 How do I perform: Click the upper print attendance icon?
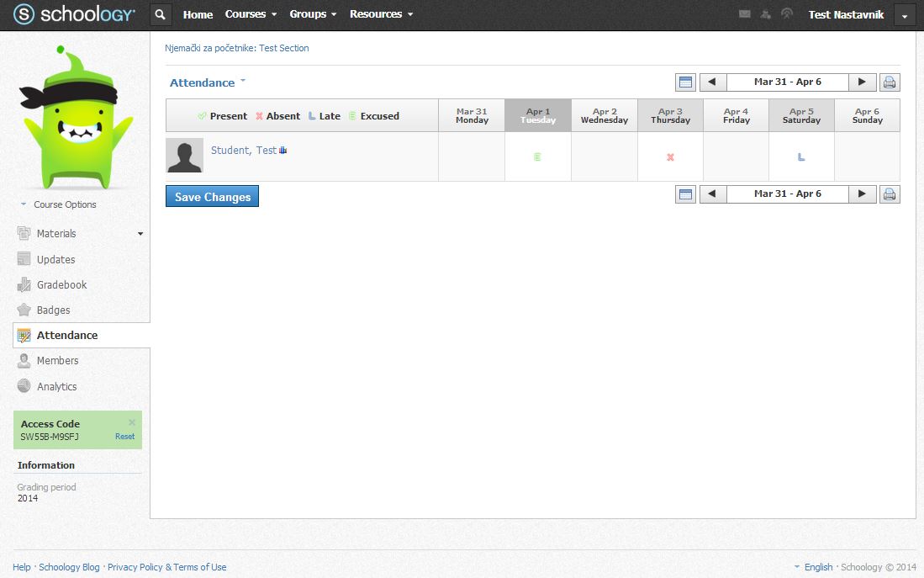(x=890, y=82)
